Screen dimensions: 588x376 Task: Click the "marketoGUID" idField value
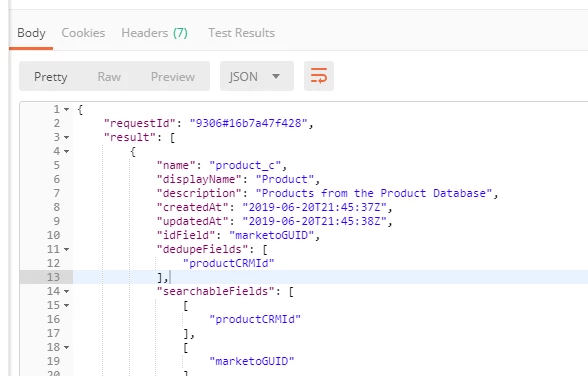[272, 235]
